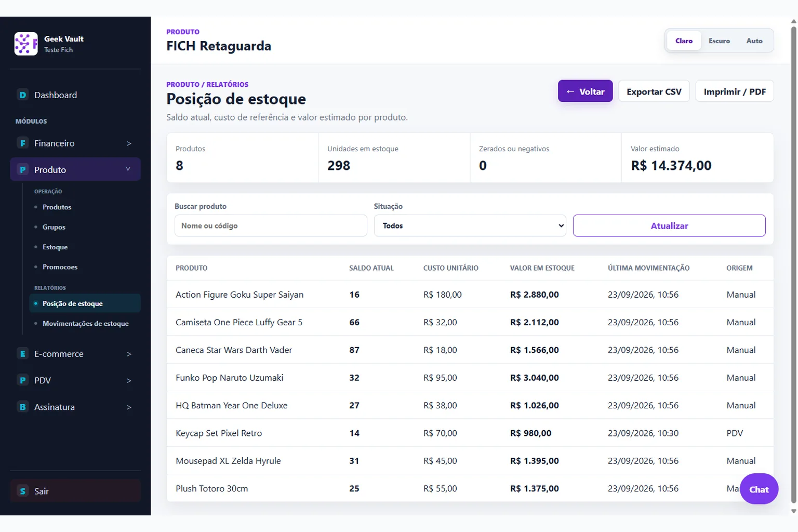
Task: Click the Financeiro F module icon
Action: 22,143
